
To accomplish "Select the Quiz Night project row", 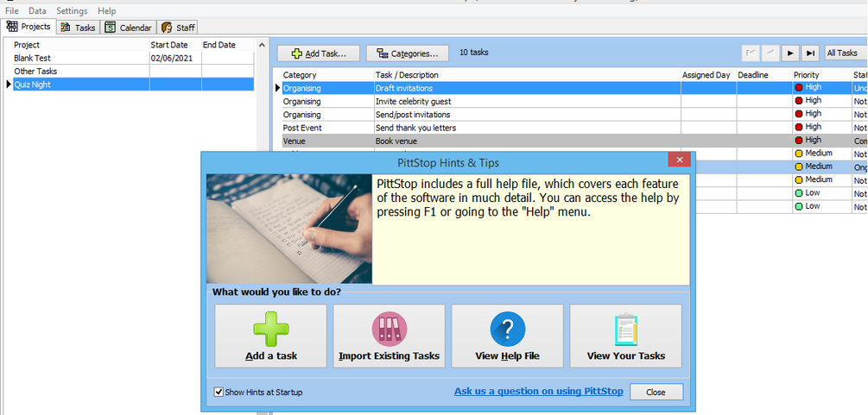I will (x=133, y=85).
